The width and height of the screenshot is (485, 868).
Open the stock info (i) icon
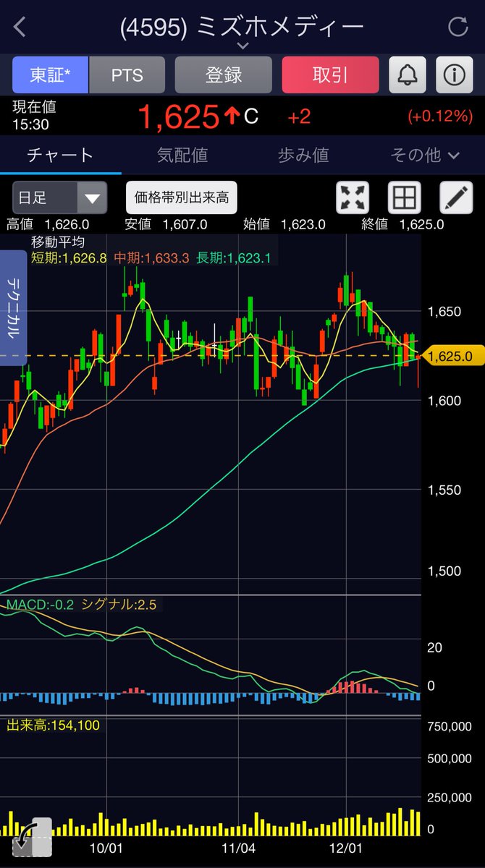454,75
